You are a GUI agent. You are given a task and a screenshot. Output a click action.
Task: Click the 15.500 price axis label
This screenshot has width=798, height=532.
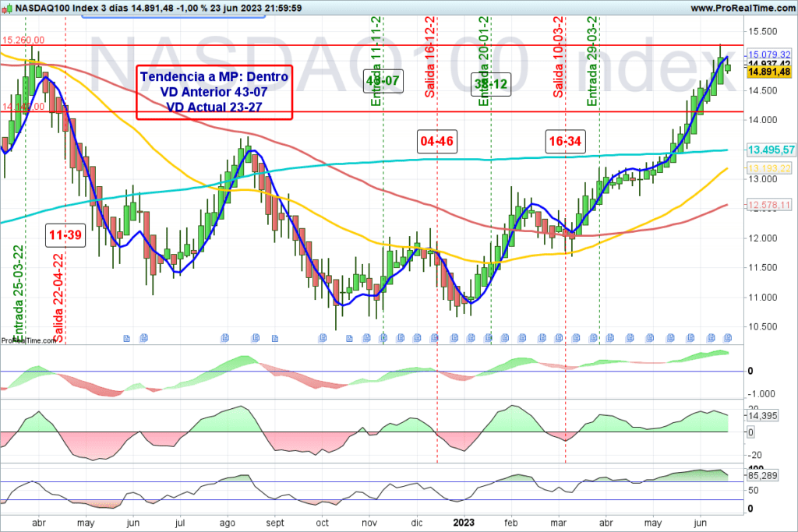click(762, 31)
